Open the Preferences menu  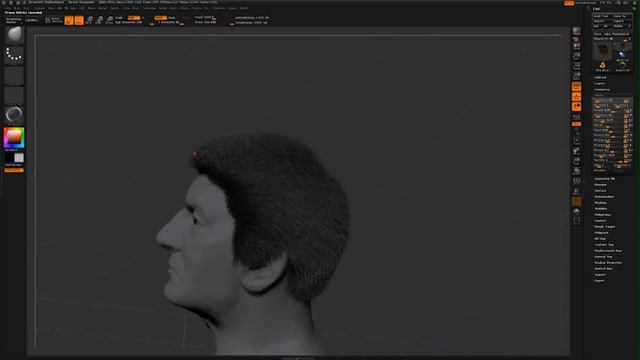tap(149, 8)
